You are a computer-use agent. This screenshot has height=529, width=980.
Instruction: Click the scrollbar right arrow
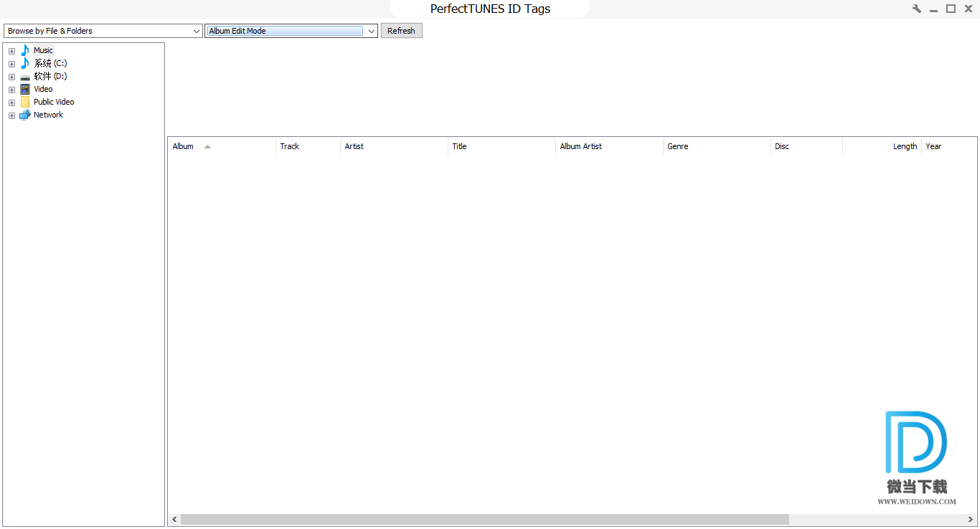tap(971, 519)
